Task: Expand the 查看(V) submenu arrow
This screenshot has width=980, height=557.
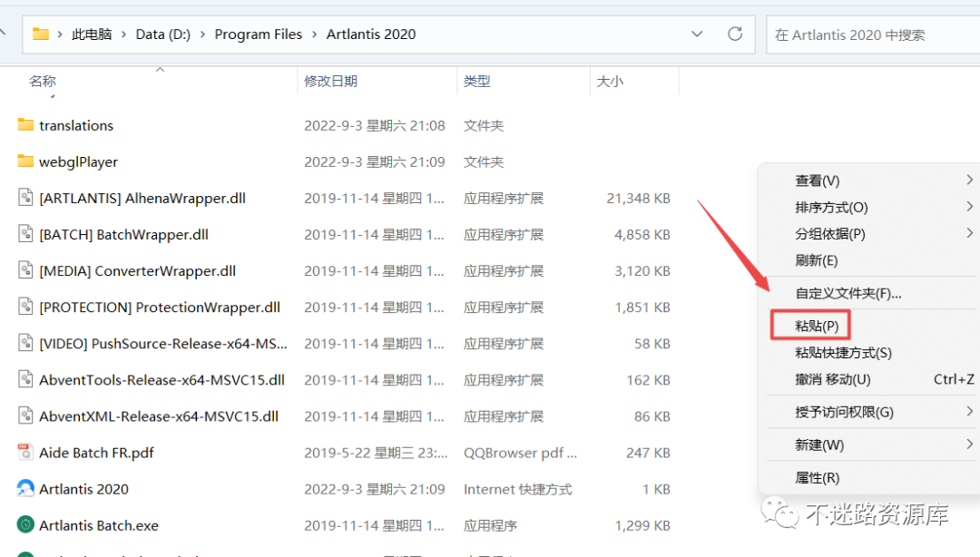Action: (969, 180)
